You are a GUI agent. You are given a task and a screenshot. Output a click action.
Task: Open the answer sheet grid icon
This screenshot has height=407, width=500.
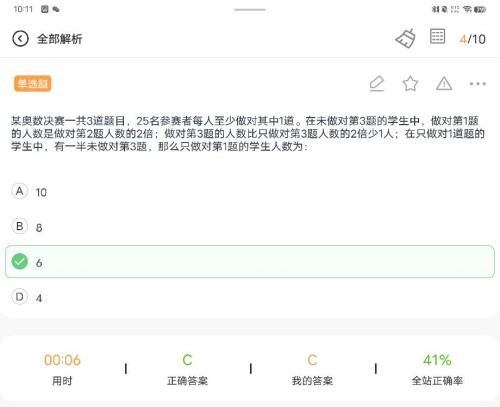click(437, 36)
